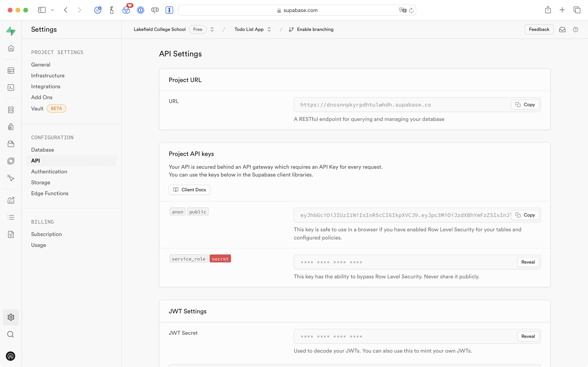Image resolution: width=588 pixels, height=367 pixels.
Task: Open the Client Docs
Action: (189, 190)
